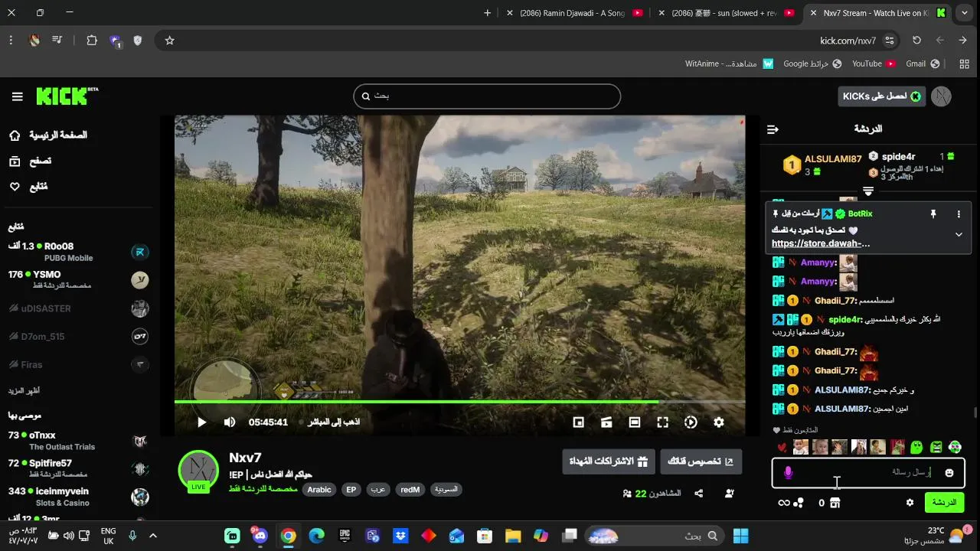Open the YouTube bookmark
Screen dimensions: 980x551
(x=874, y=64)
